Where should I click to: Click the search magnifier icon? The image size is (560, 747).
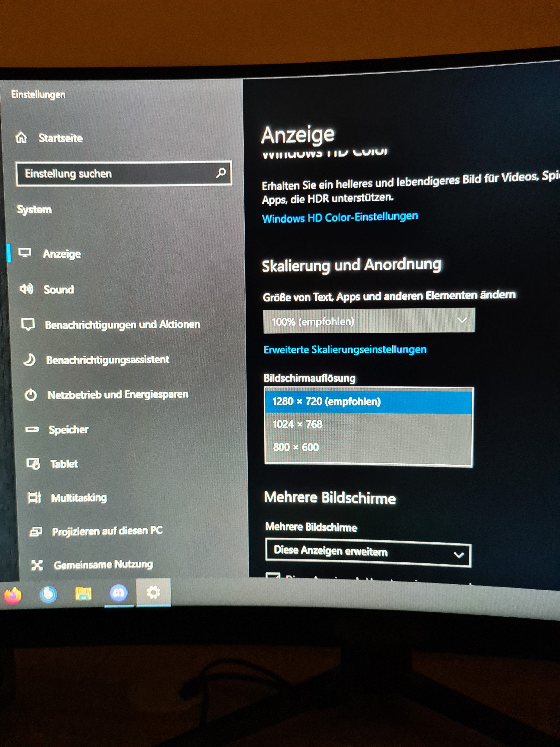221,173
